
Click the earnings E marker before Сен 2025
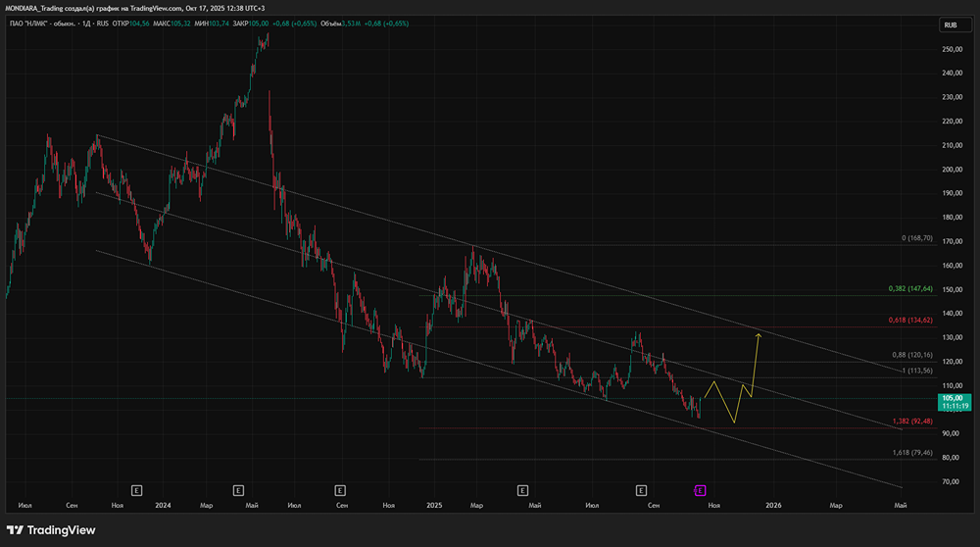(x=641, y=488)
